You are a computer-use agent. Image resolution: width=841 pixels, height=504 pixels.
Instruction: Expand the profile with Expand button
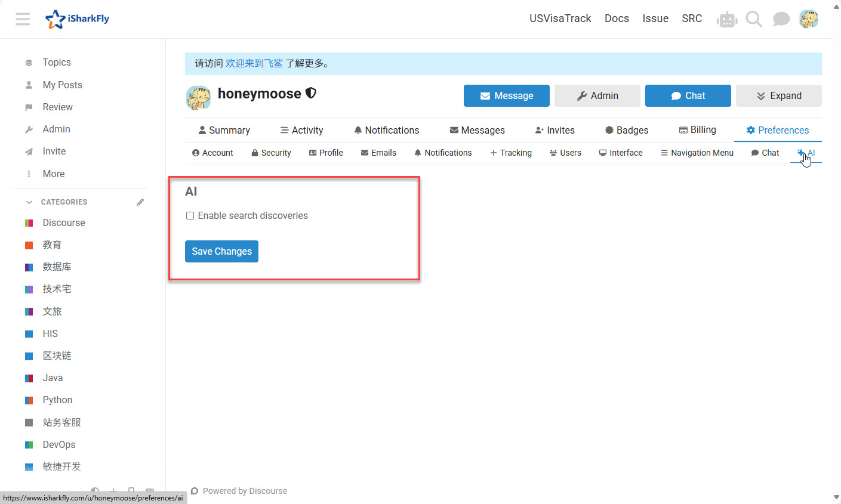779,95
